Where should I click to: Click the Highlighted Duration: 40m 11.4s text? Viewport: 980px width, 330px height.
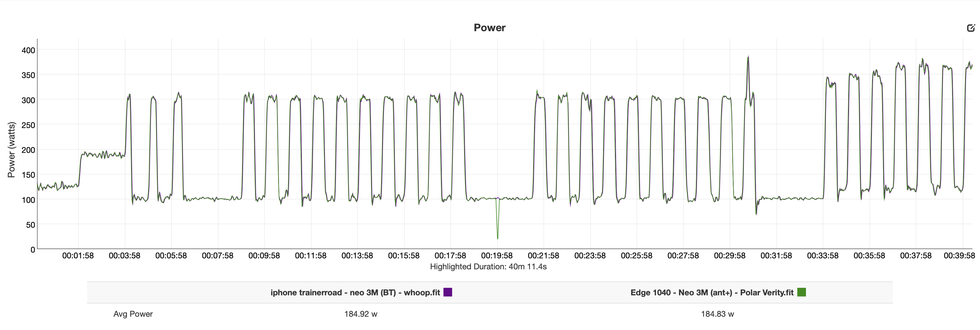pos(488,267)
